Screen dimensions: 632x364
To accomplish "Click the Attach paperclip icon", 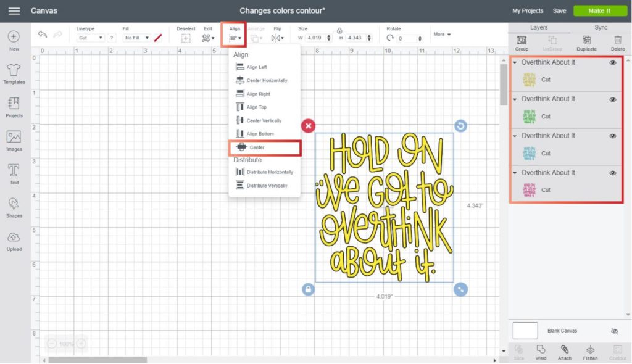I will [565, 350].
